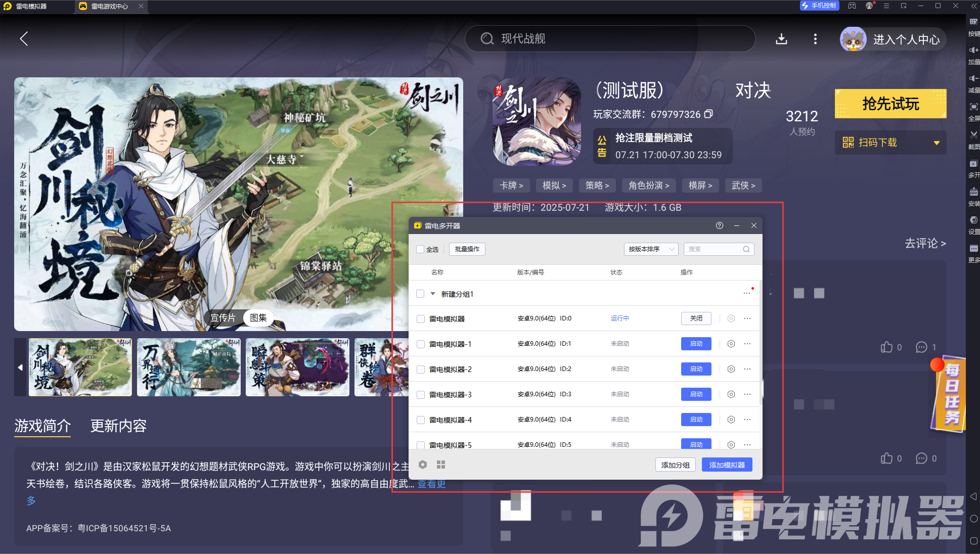
Task: Open settings gear for 雷电模拟器-1
Action: click(x=731, y=344)
